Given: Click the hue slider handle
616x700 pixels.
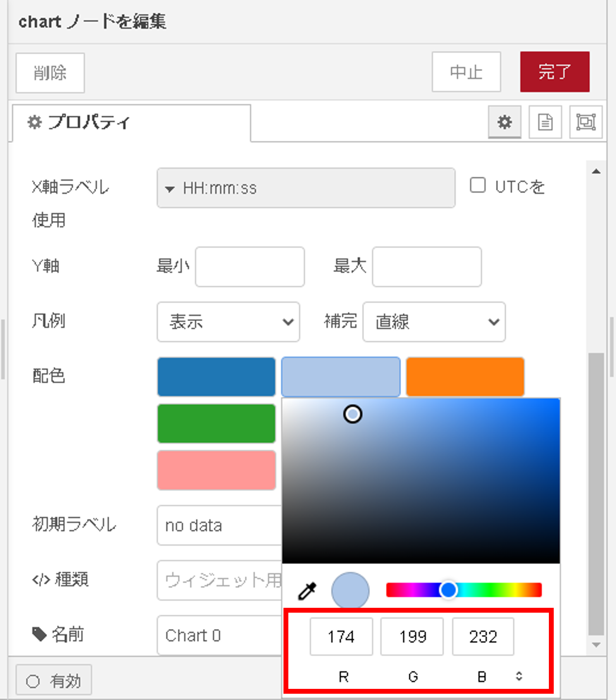Looking at the screenshot, I should [x=448, y=590].
